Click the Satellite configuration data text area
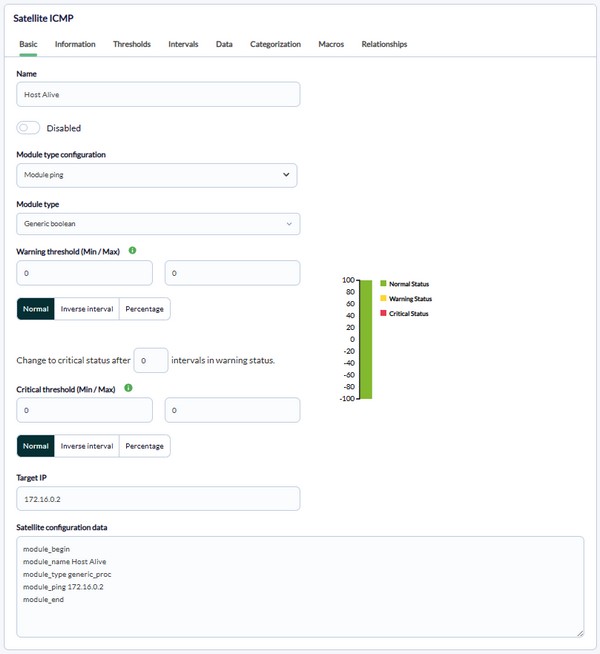Viewport: 600px width, 654px height. (300, 587)
